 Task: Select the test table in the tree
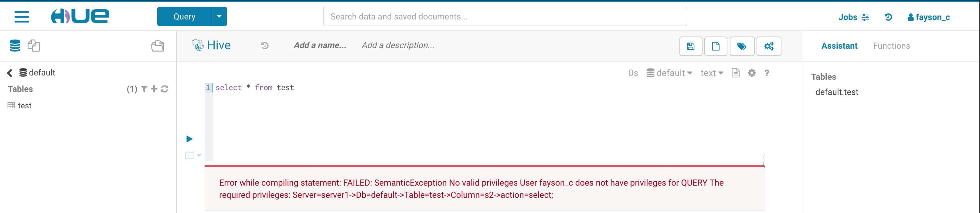tap(24, 106)
